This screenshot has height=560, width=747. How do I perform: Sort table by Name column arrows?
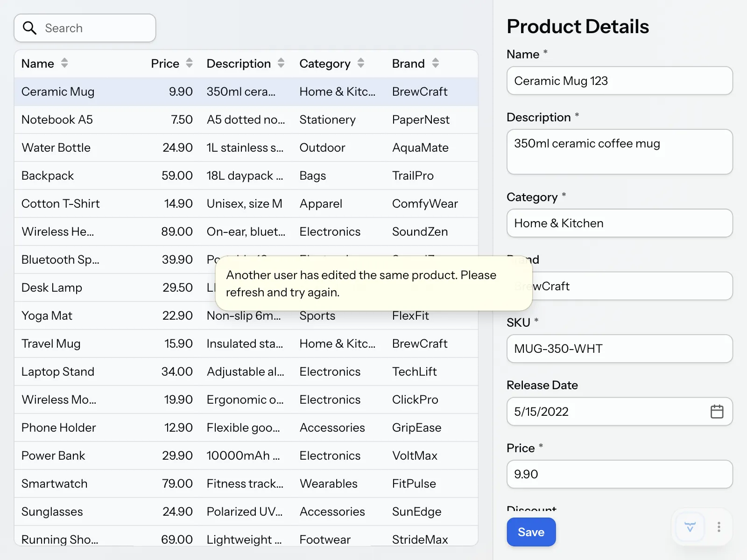[x=64, y=63]
